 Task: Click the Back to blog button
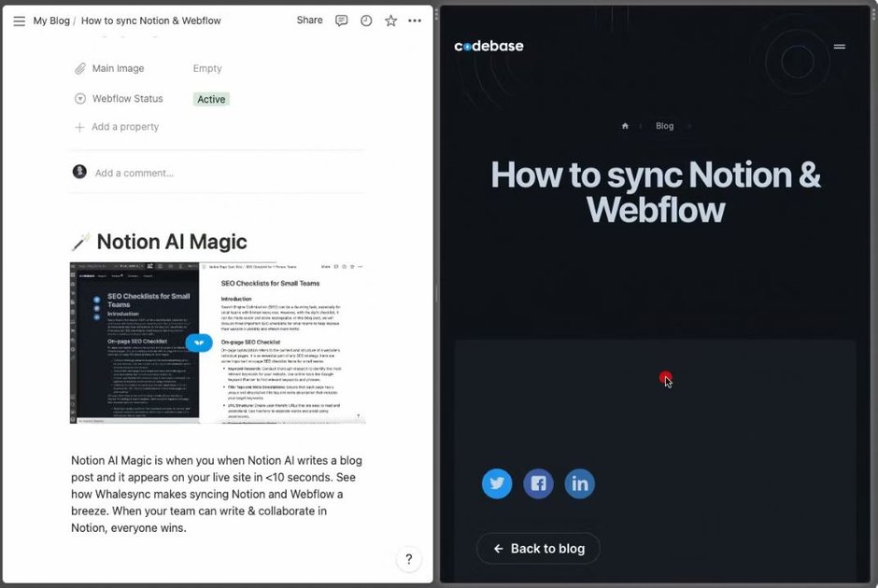(538, 549)
